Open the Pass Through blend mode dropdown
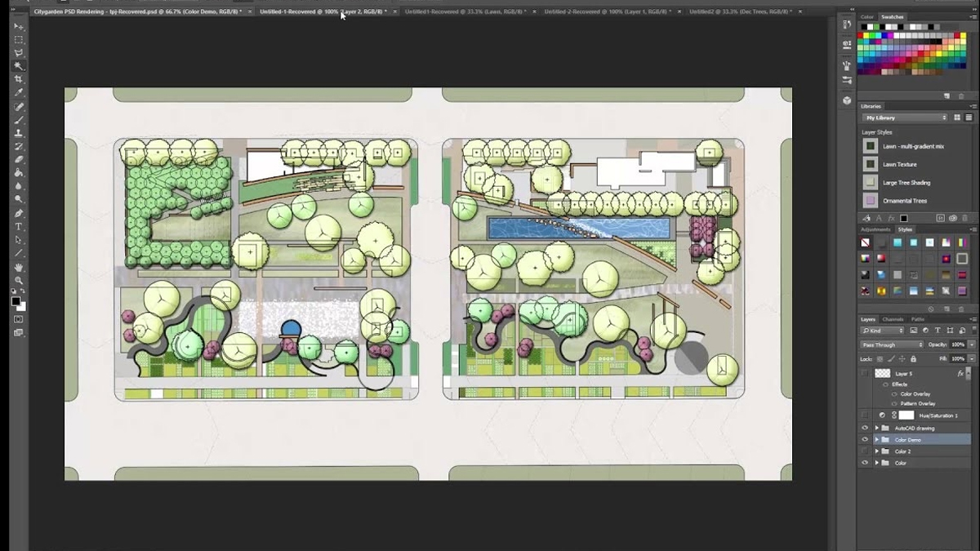This screenshot has height=551, width=980. coord(890,344)
